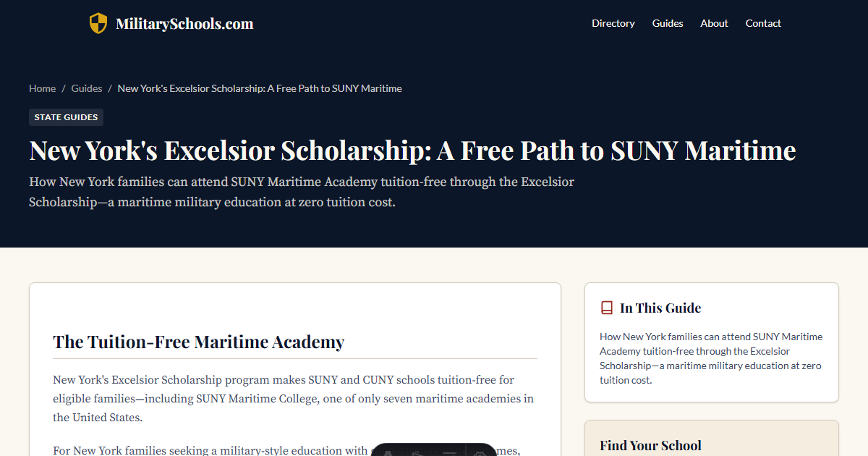Click the In This Guide summary text

pos(711,358)
